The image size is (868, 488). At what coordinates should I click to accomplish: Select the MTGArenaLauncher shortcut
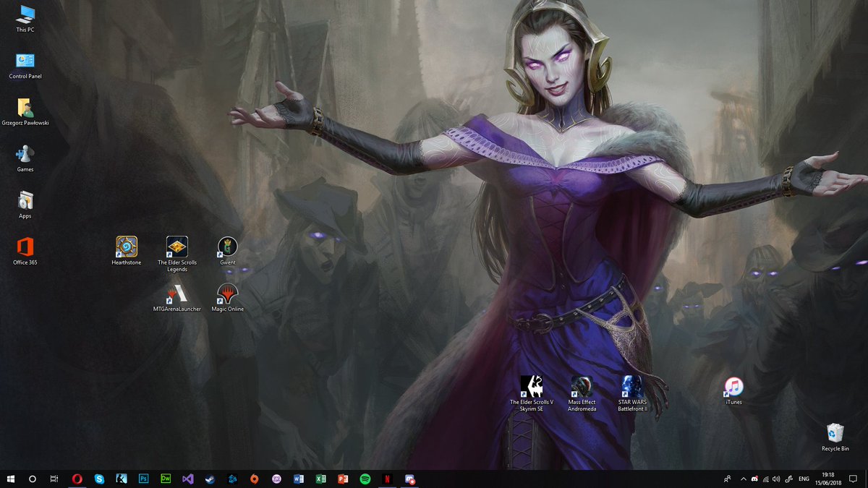[x=177, y=298]
